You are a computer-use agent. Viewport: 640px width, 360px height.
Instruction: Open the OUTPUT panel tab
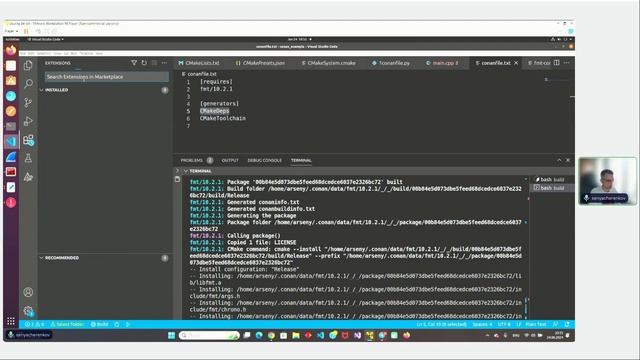(230, 160)
